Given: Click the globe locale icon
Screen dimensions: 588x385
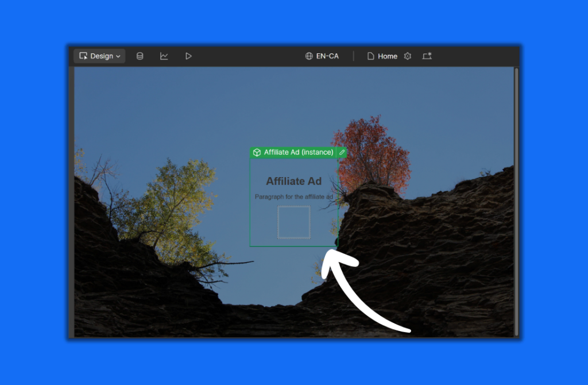Looking at the screenshot, I should (309, 56).
